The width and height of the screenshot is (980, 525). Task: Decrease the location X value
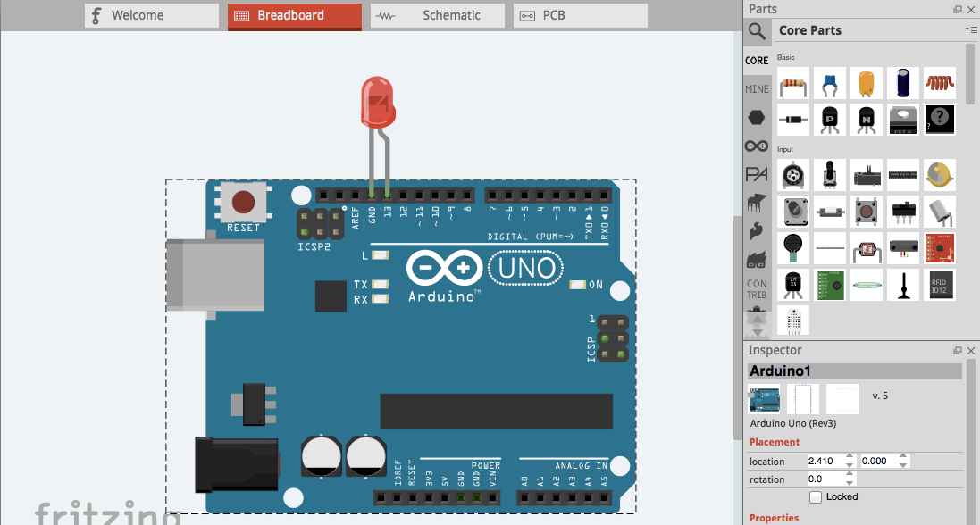(x=850, y=465)
